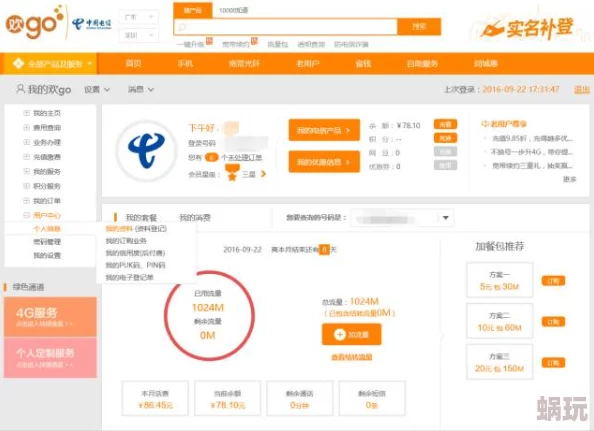Select 密码管理 in sidebar
594x431 pixels.
click(x=47, y=242)
